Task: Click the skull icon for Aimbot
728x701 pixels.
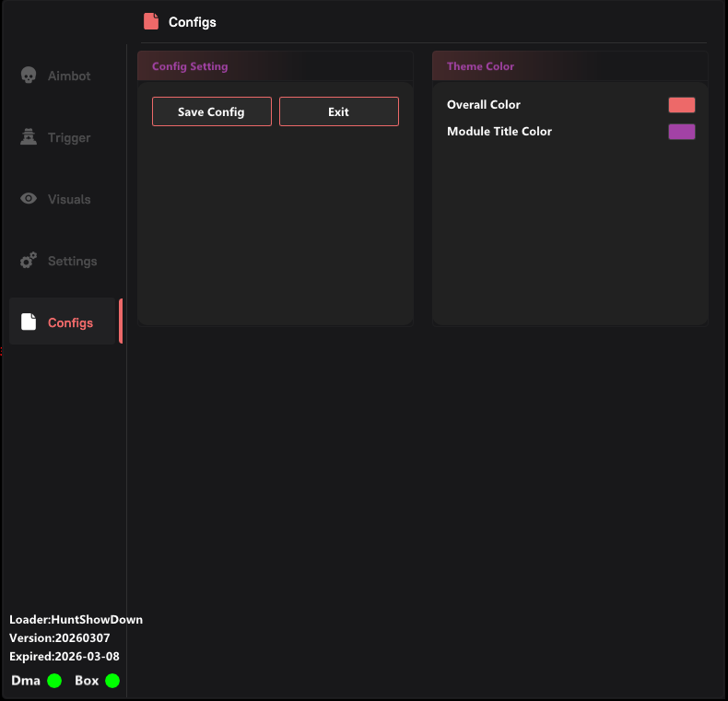Action: click(29, 76)
